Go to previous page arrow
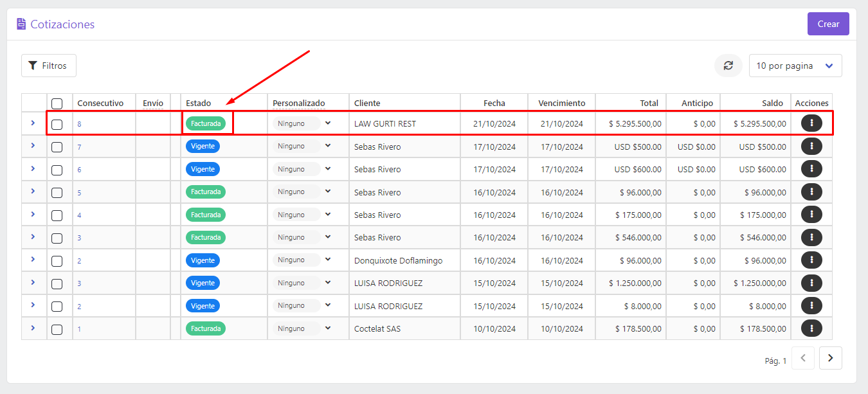Viewport: 868px width, 394px height. [803, 358]
